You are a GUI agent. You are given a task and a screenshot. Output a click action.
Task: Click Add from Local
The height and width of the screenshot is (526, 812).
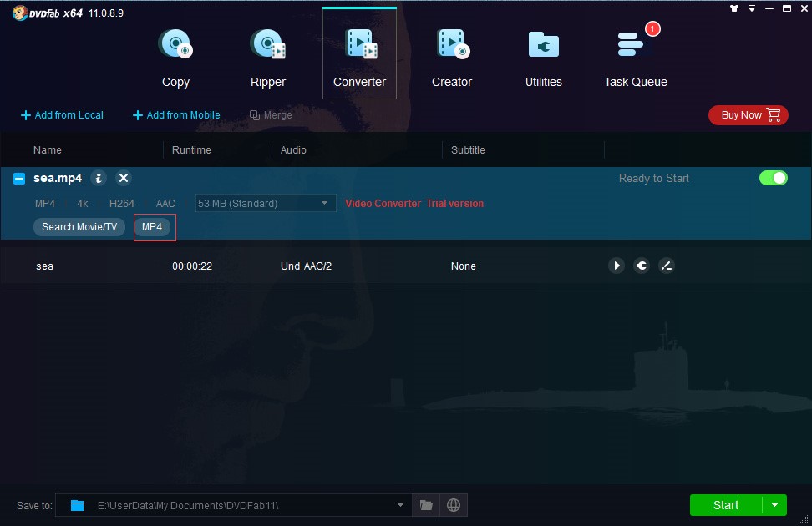tap(62, 115)
